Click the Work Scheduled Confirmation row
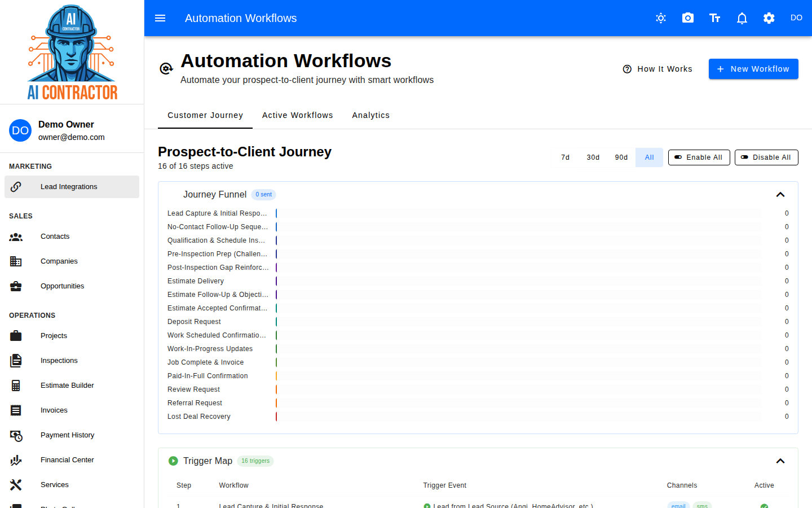 [x=478, y=335]
